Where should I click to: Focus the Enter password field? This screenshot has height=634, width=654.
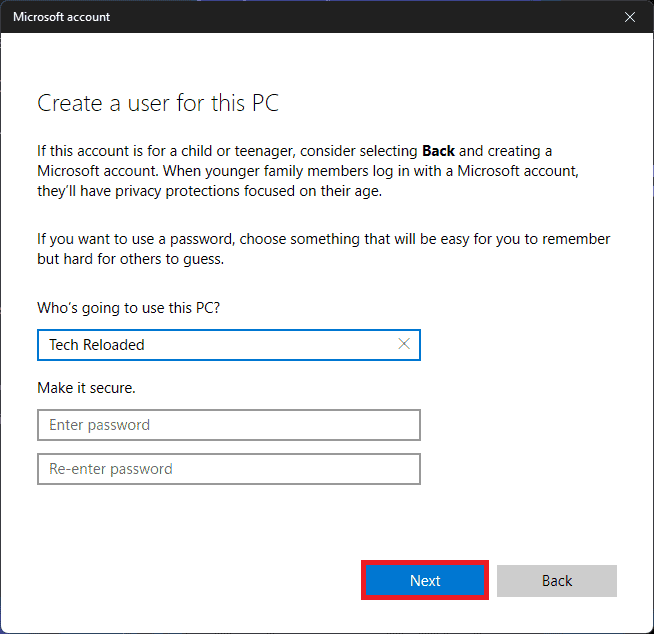pyautogui.click(x=228, y=425)
